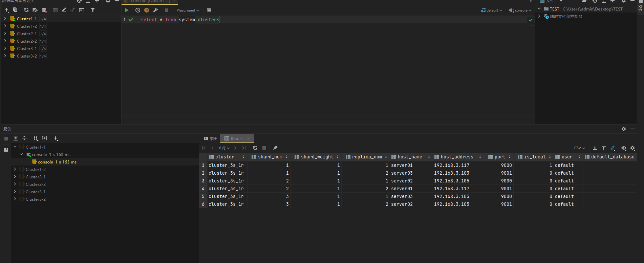Click Open in New Tab icon in Services
The width and height of the screenshot is (644, 263).
pos(44,138)
